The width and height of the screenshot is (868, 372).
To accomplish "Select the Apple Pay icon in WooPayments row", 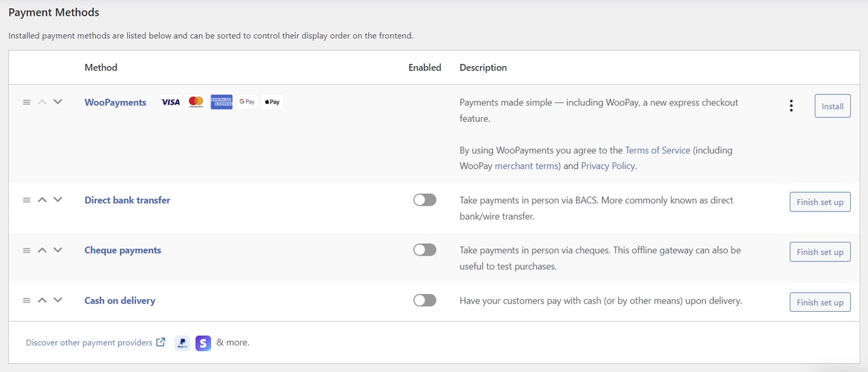I will point(272,102).
